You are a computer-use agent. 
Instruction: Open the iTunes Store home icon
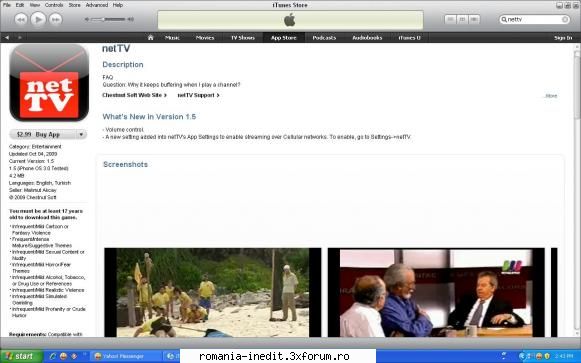[150, 37]
